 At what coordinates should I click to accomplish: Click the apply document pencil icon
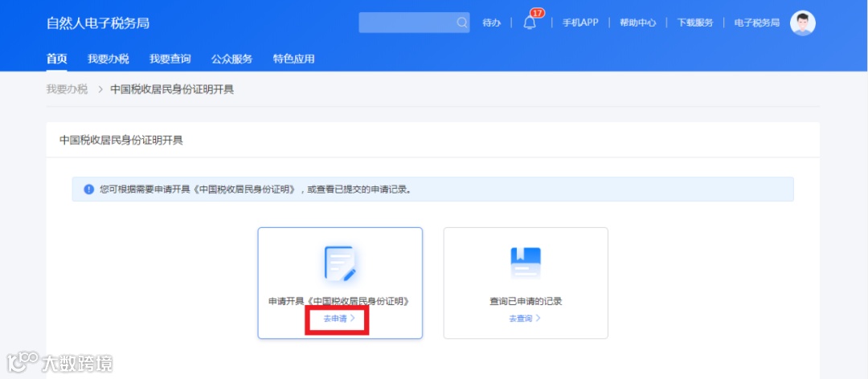coord(340,263)
